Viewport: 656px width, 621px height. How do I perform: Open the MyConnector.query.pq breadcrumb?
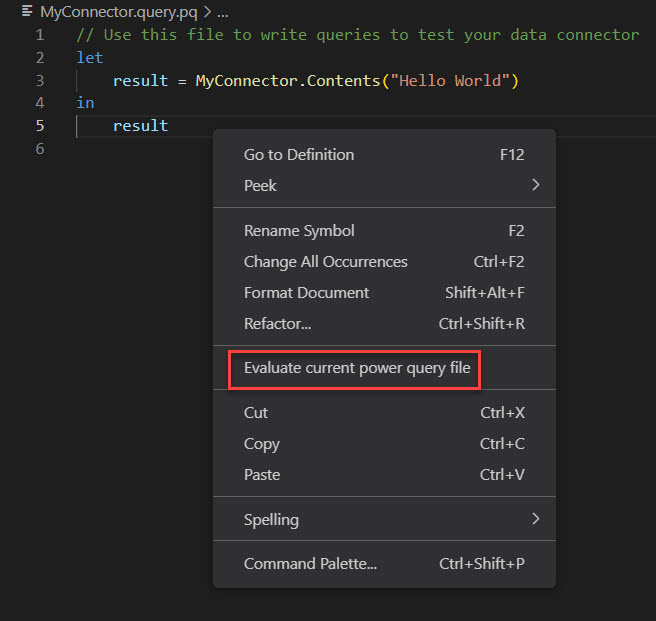[x=118, y=12]
